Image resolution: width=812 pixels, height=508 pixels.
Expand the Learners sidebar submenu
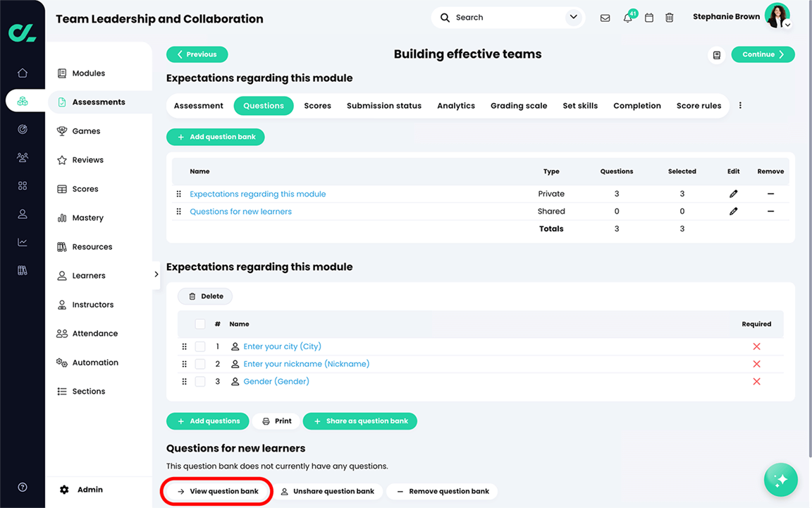pyautogui.click(x=156, y=275)
